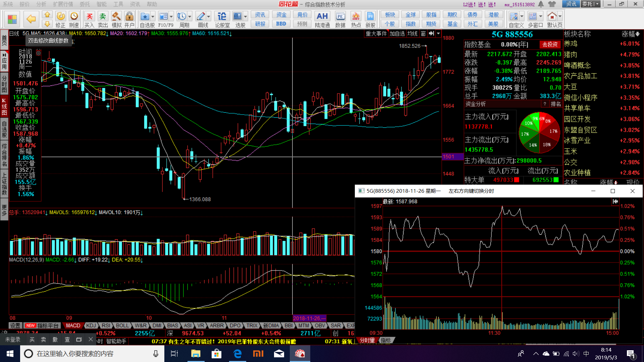The height and width of the screenshot is (362, 644).
Task: Switch to the KDJ indicator tab
Action: coord(91,325)
